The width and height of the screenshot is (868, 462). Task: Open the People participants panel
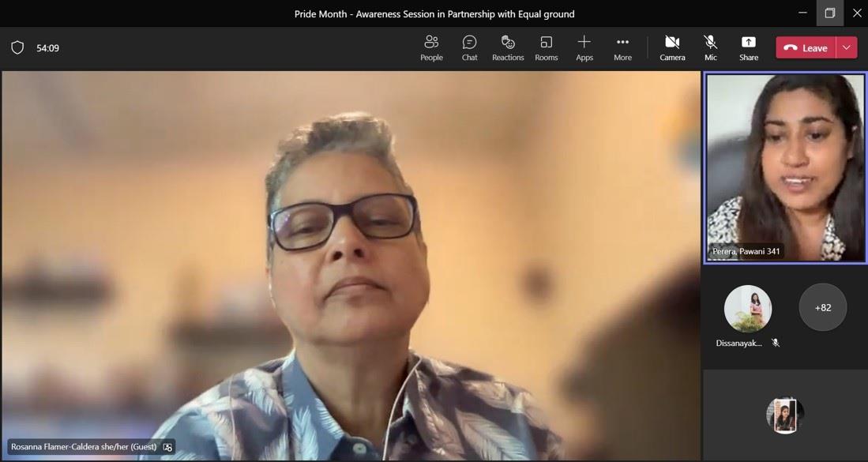[431, 47]
